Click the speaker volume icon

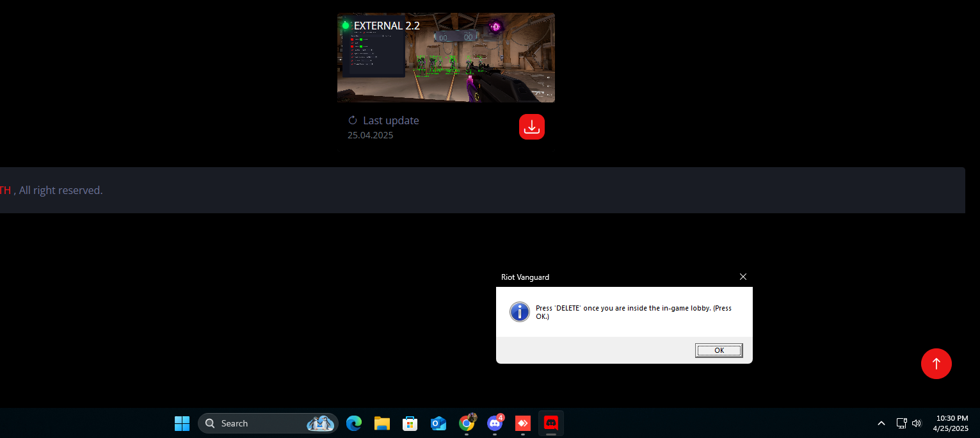pyautogui.click(x=917, y=423)
